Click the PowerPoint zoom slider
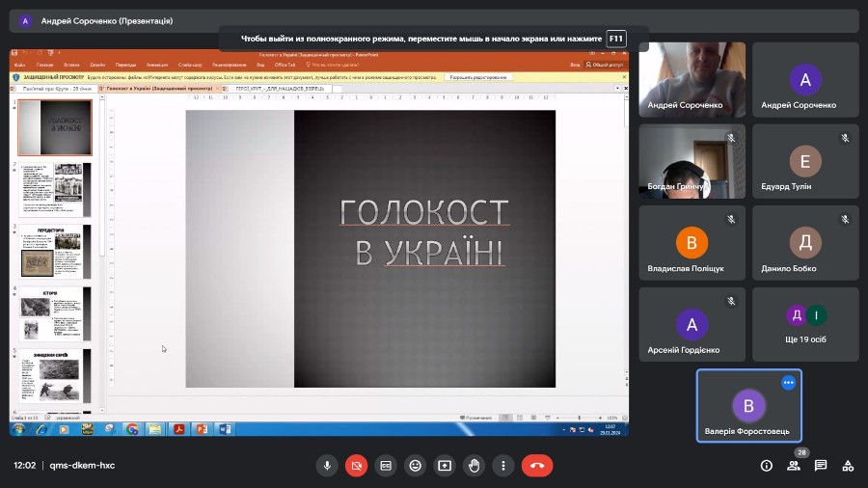Image resolution: width=868 pixels, height=488 pixels. pos(577,418)
